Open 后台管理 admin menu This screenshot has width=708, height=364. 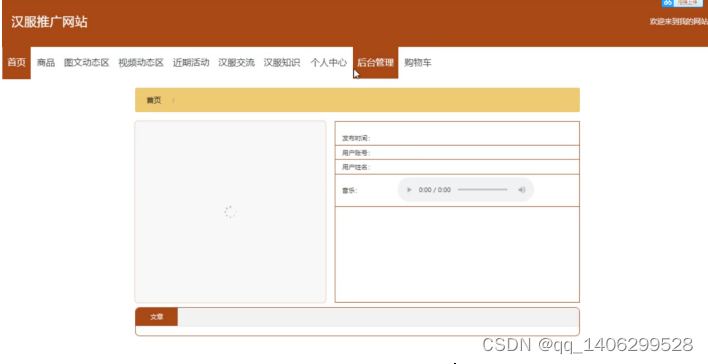[375, 63]
